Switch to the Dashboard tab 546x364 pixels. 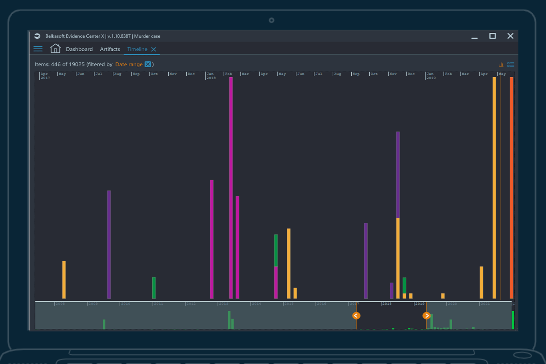click(x=79, y=49)
